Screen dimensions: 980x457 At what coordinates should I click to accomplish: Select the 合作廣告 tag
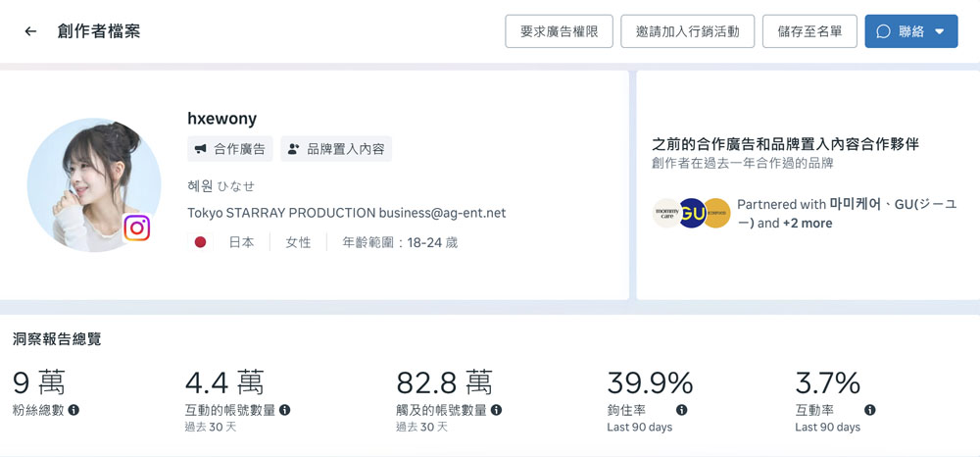pos(230,149)
